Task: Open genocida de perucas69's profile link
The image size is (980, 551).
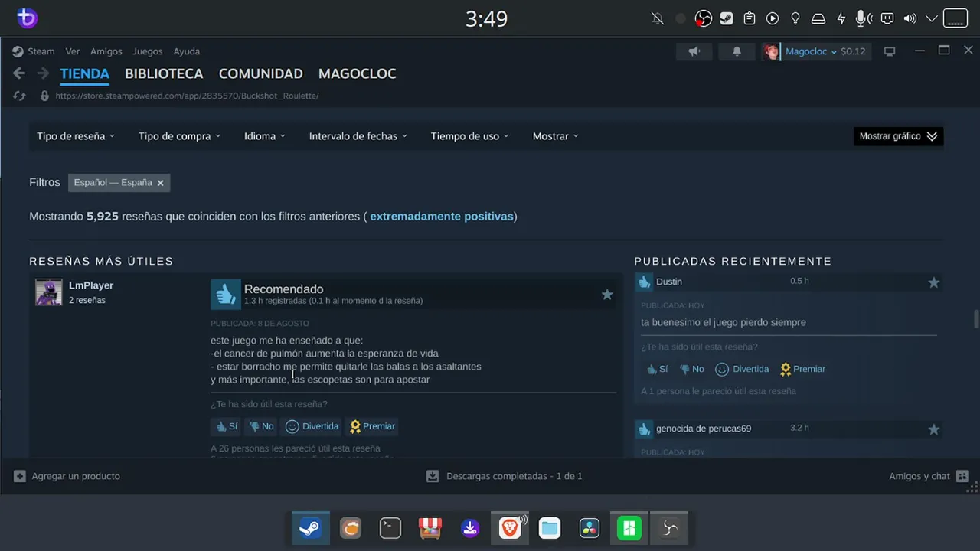Action: [704, 429]
